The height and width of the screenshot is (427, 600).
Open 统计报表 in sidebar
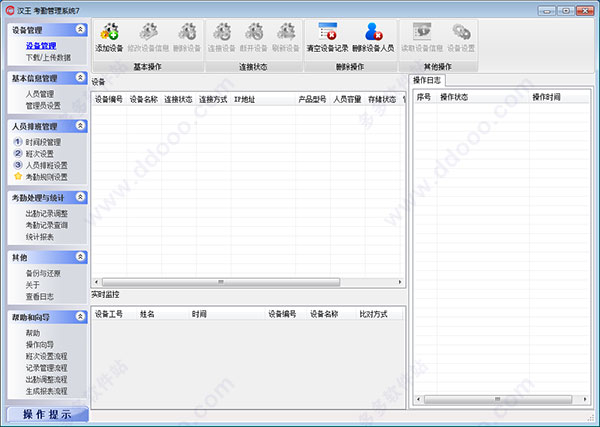(x=39, y=237)
